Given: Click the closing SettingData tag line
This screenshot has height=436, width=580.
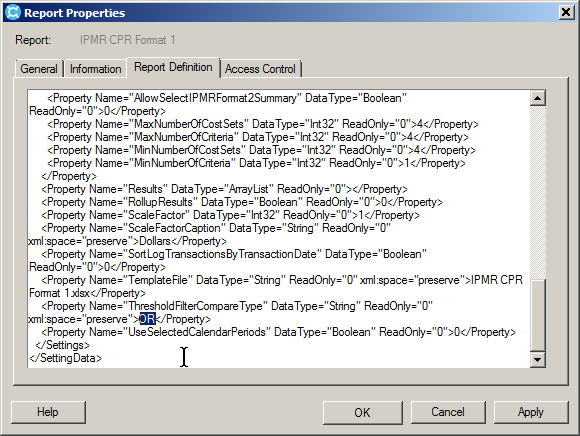Looking at the screenshot, I should tap(65, 358).
